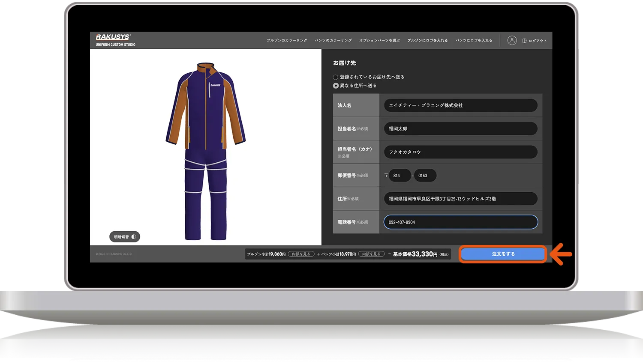Click the first postal code box 814
The height and width of the screenshot is (364, 643).
tap(400, 176)
